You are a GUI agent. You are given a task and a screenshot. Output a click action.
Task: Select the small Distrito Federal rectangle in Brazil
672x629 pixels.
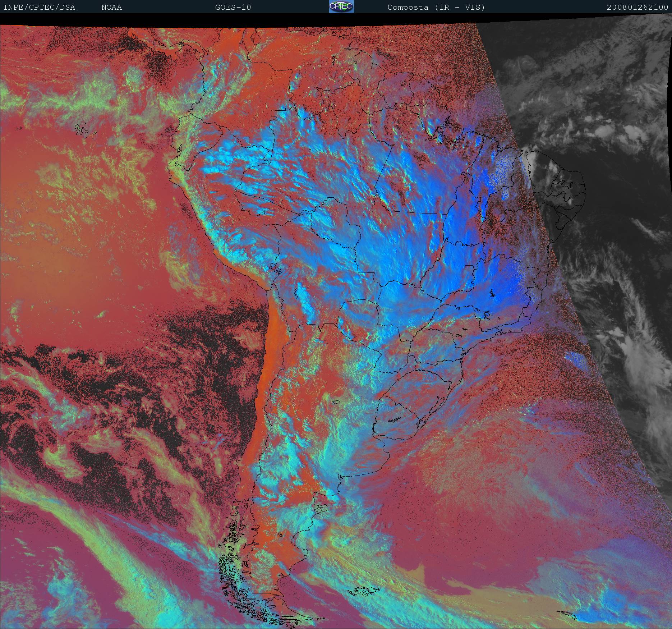point(469,267)
